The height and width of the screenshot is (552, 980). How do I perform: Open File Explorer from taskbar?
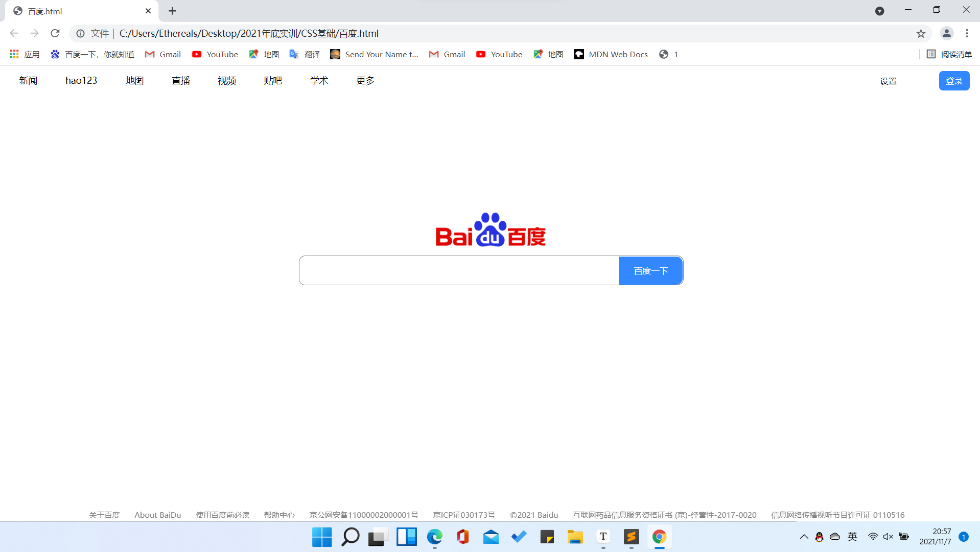(575, 537)
